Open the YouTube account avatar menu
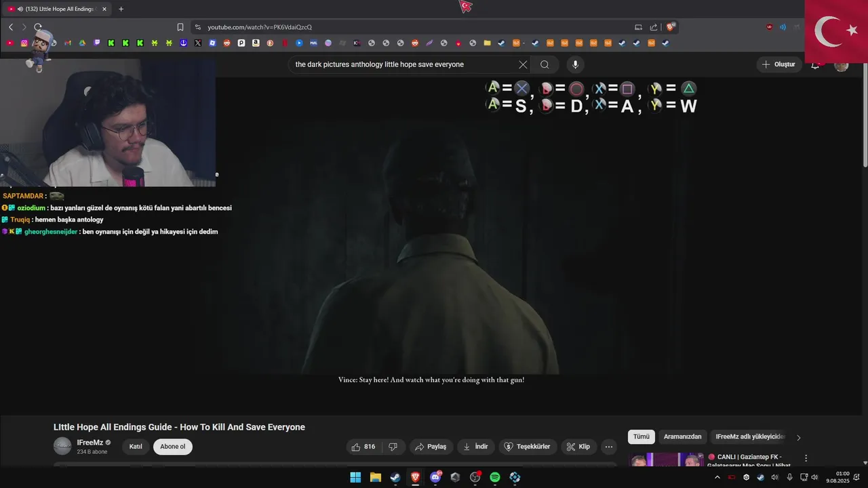The image size is (868, 488). pyautogui.click(x=842, y=64)
